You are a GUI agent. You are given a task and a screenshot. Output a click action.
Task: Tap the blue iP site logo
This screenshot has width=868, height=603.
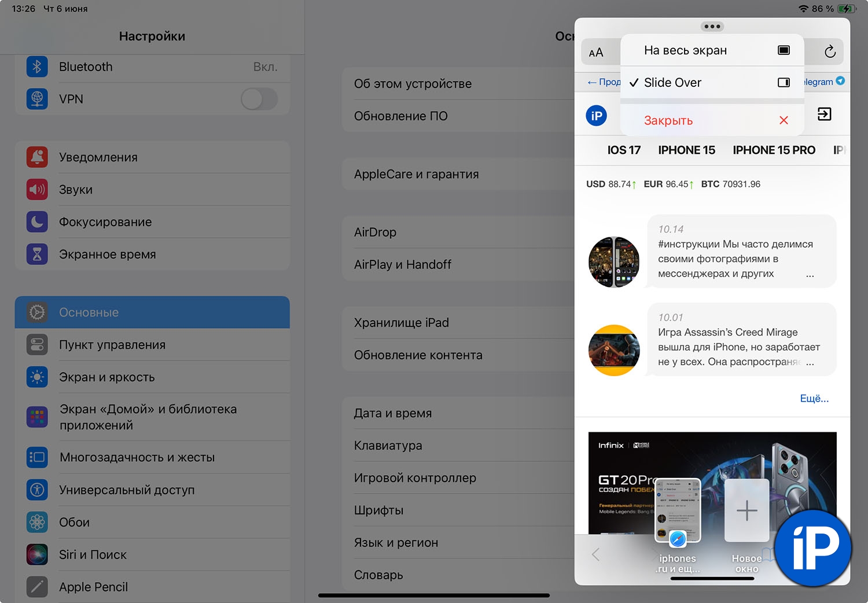(x=597, y=116)
